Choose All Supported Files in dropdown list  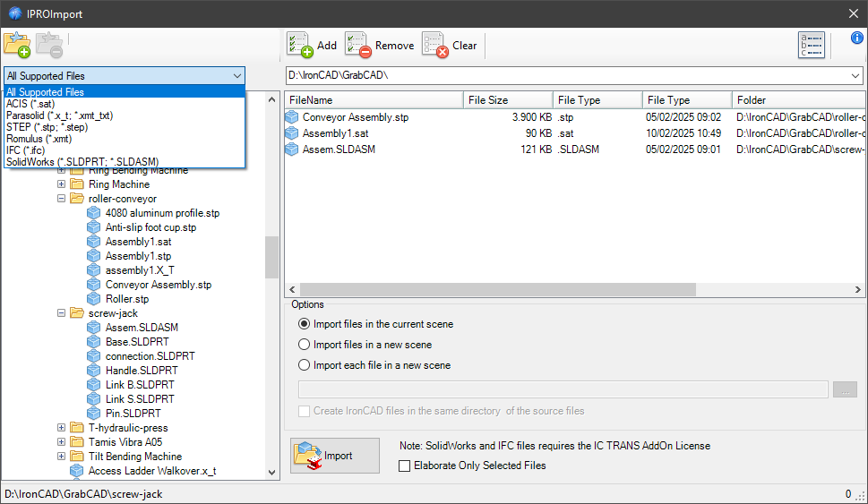coord(125,92)
